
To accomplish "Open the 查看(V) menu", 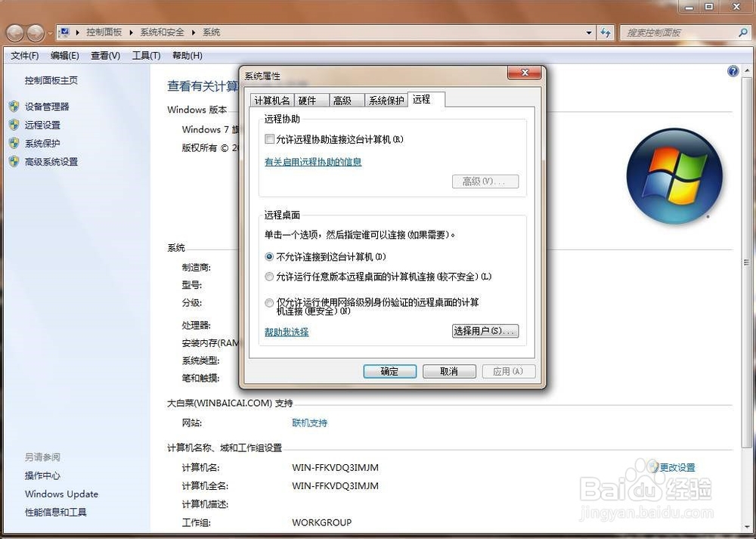I will (106, 55).
